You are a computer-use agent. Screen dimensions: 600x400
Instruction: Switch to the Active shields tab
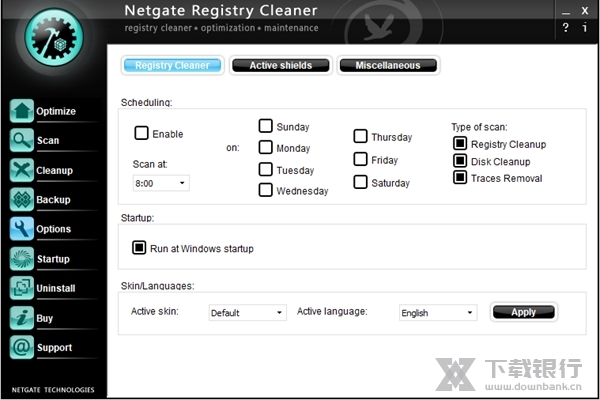tap(280, 65)
